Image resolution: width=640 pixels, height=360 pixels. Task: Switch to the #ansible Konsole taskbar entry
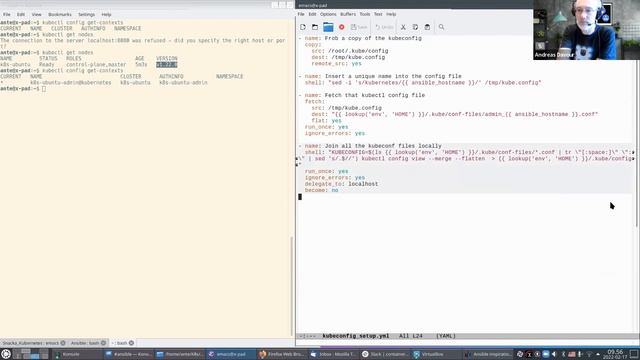click(x=128, y=354)
